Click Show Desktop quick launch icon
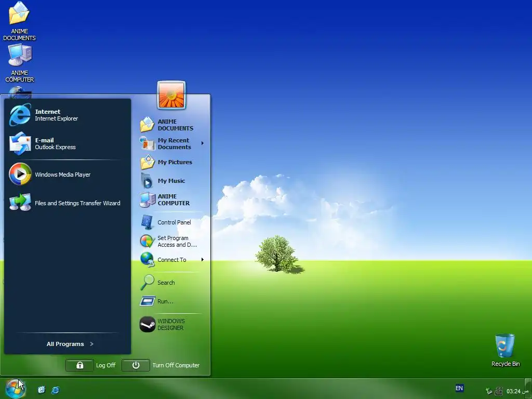 (x=42, y=390)
